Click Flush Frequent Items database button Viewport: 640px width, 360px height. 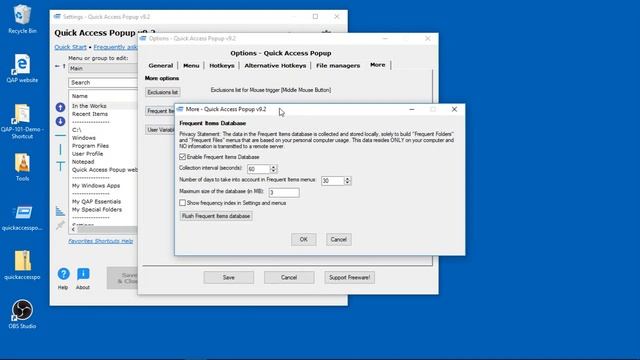click(x=216, y=216)
